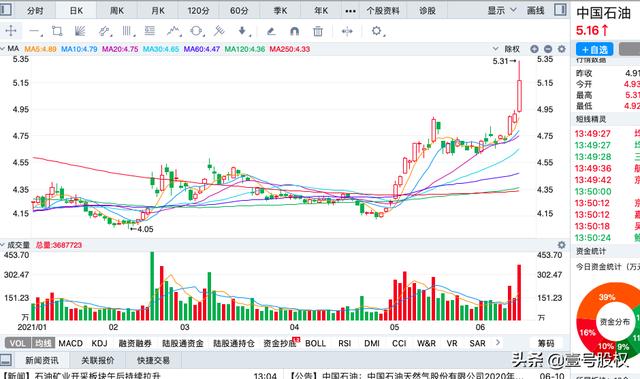Choose the horizontal line drawing tool
Viewport: 640px width, 379px height.
click(x=34, y=31)
